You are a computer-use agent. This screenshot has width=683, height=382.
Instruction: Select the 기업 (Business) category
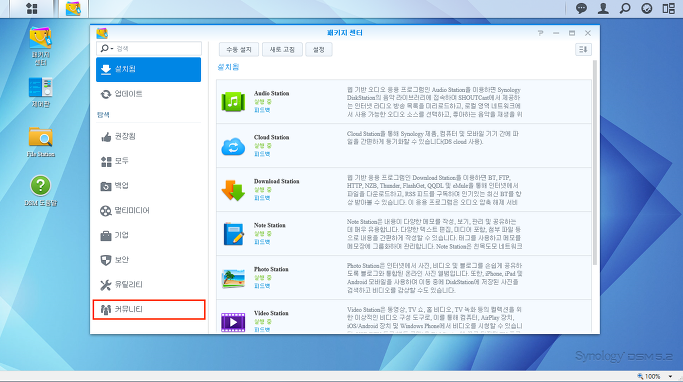(149, 236)
